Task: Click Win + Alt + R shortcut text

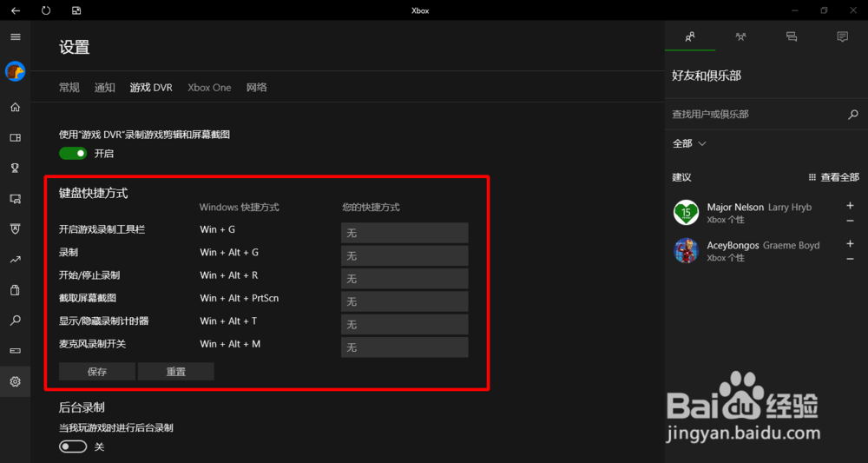Action: point(229,275)
